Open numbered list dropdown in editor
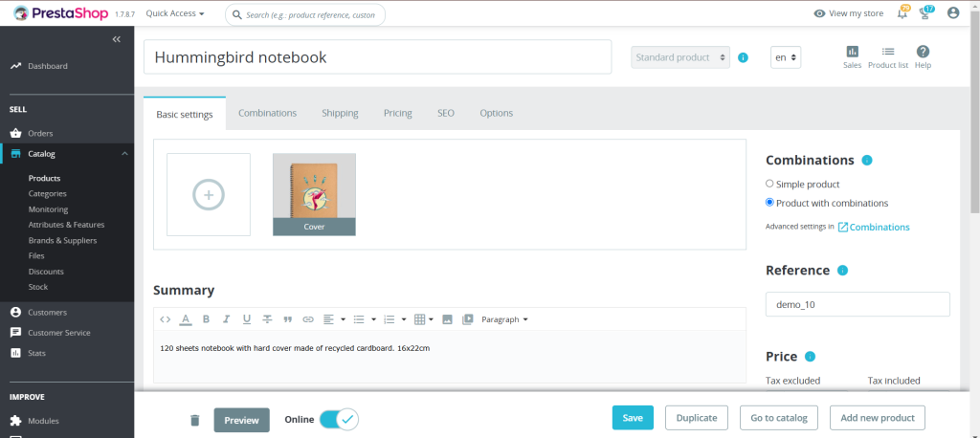980x438 pixels. pos(395,319)
